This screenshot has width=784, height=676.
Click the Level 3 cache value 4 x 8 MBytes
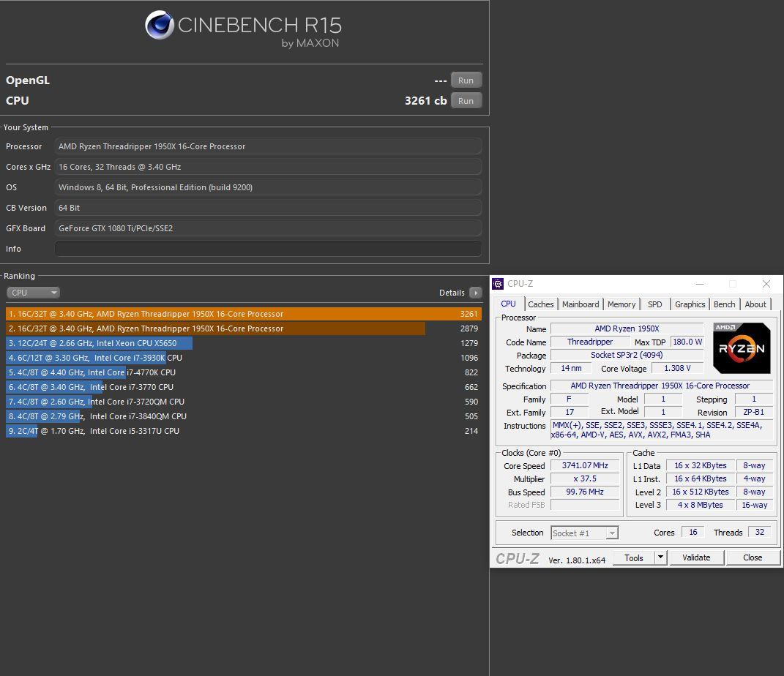(x=700, y=505)
